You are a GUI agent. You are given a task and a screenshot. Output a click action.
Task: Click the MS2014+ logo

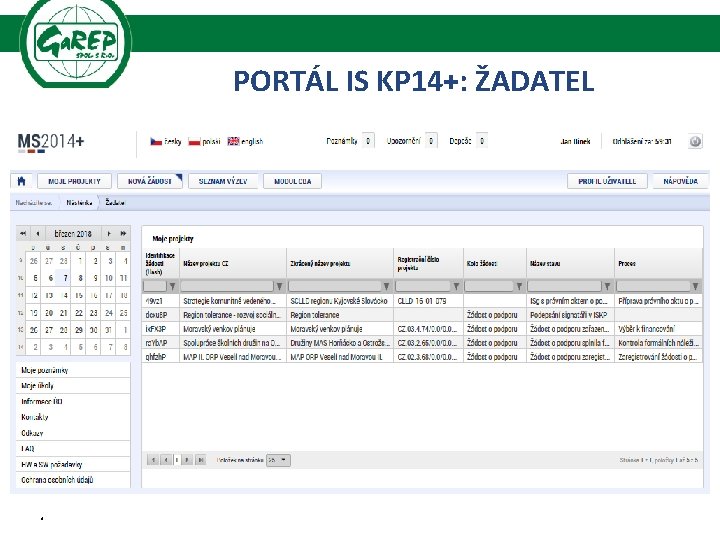51,142
